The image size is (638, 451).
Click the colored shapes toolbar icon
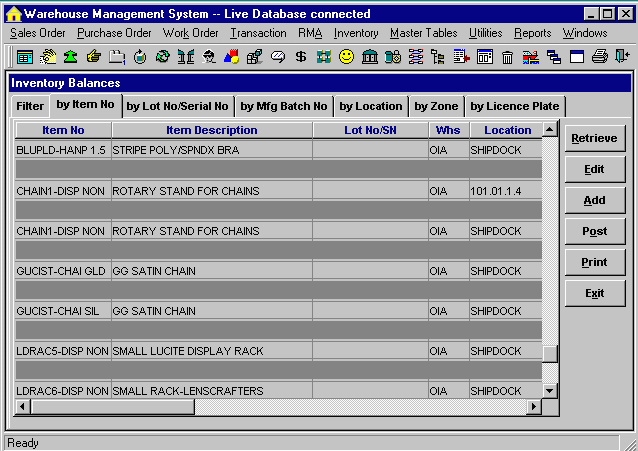coord(231,57)
